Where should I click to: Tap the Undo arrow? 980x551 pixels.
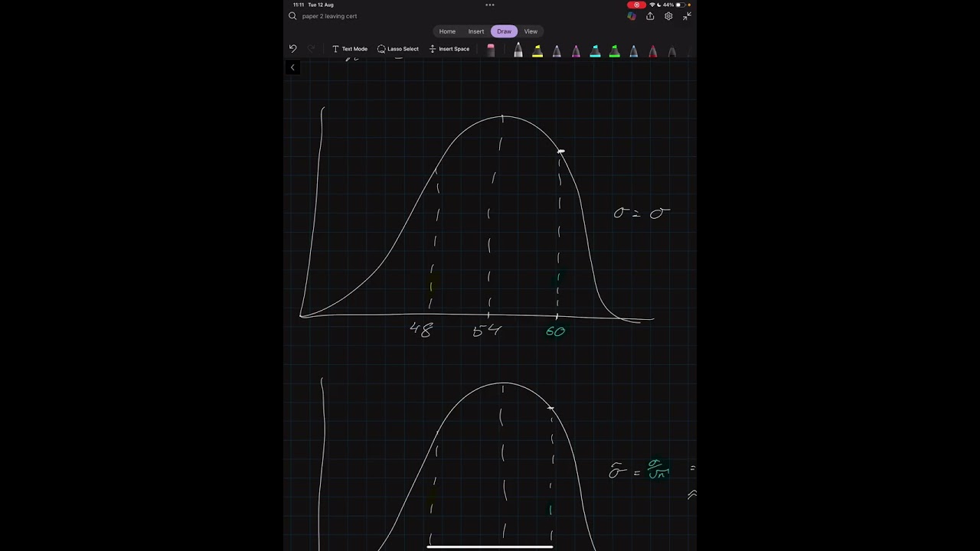coord(292,49)
